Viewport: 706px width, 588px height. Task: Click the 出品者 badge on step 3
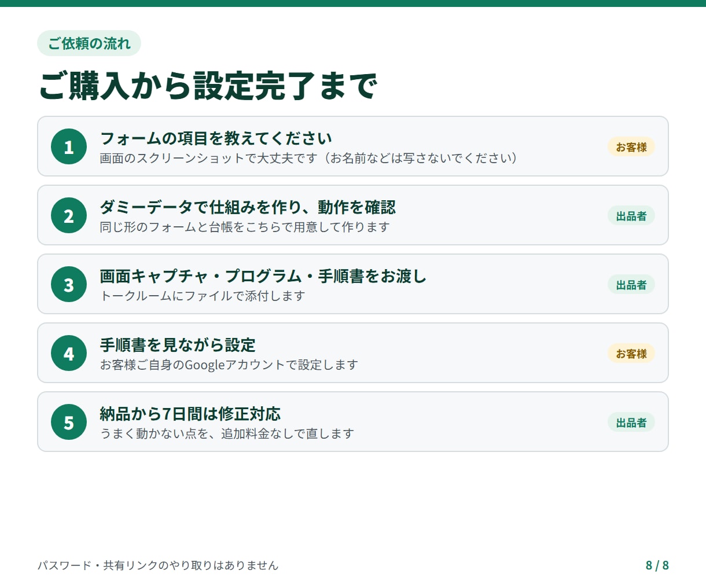(631, 285)
